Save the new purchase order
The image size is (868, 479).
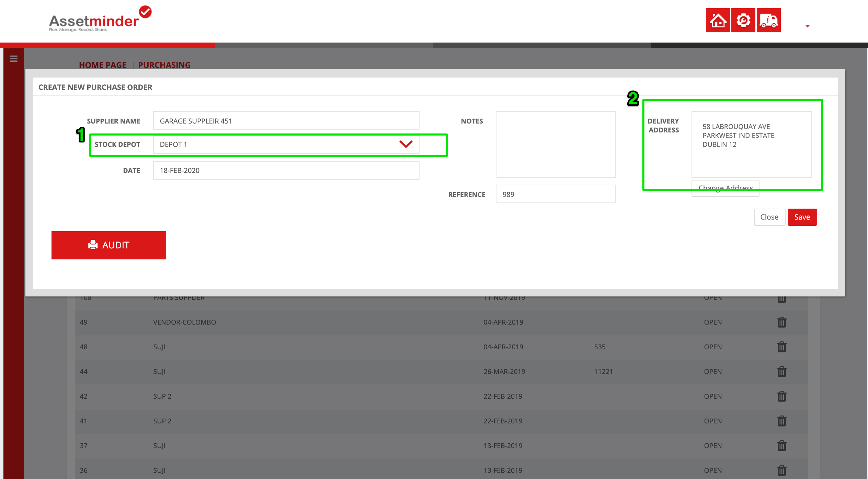pyautogui.click(x=802, y=217)
